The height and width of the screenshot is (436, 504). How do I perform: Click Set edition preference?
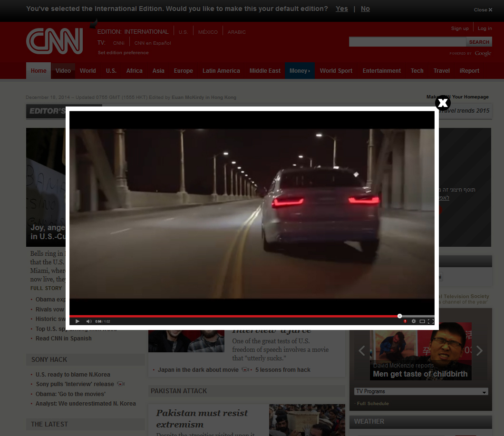[123, 53]
